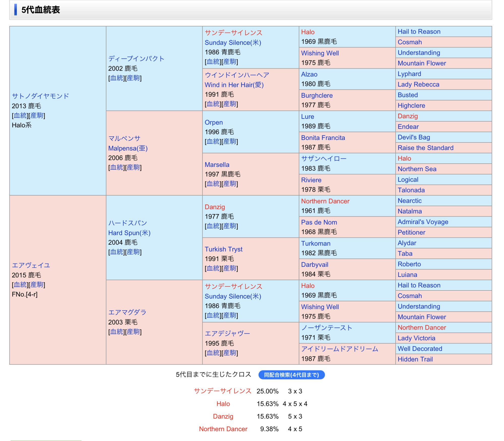This screenshot has width=504, height=441.
Task: Click the サザンヘイロー link
Action: [324, 159]
